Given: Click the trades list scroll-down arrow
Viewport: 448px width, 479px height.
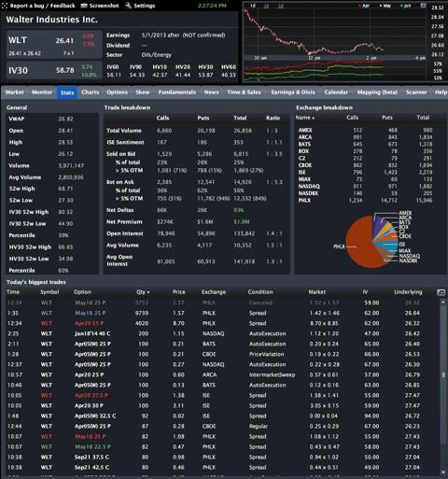Looking at the screenshot, I should point(443,472).
